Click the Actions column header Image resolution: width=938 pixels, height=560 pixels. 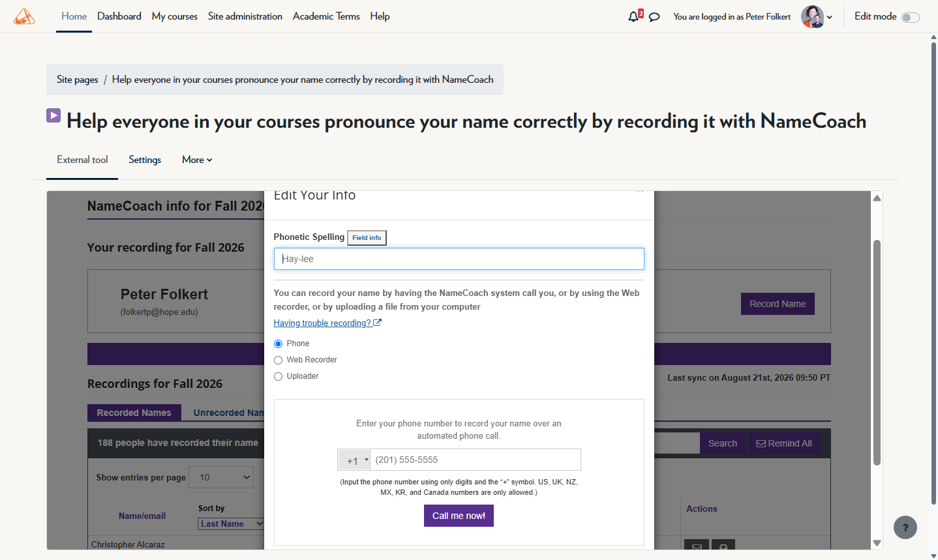tap(702, 508)
